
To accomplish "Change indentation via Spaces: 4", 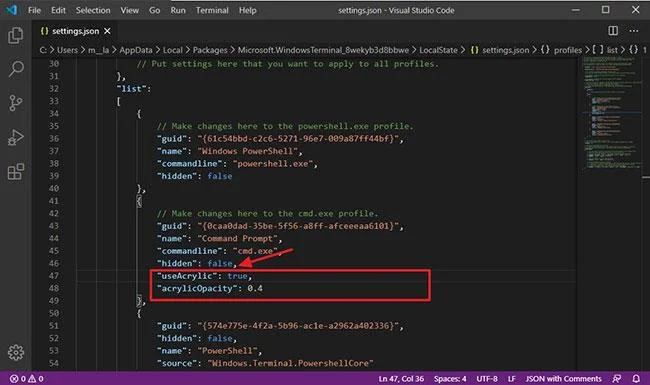I will 450,379.
